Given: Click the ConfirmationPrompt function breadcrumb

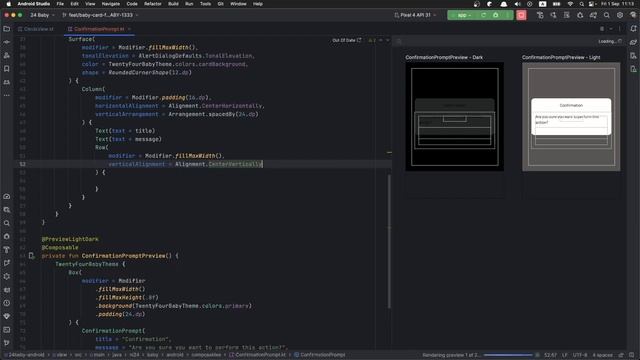Looking at the screenshot, I should [x=319, y=355].
